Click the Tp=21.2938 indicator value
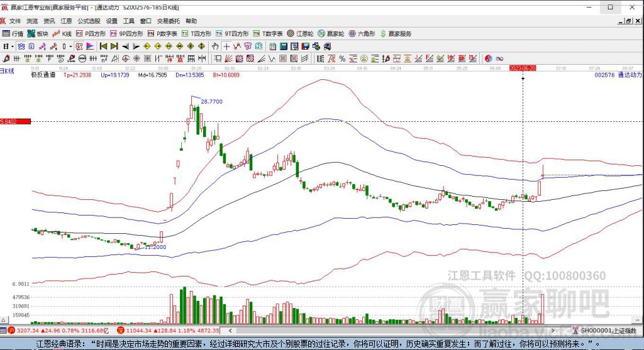 point(77,75)
